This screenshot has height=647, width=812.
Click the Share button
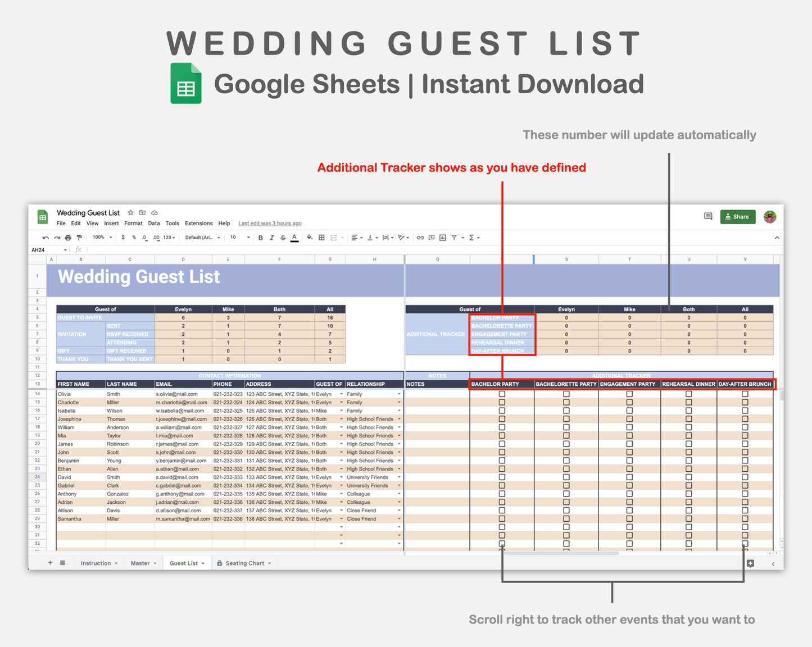pyautogui.click(x=737, y=217)
